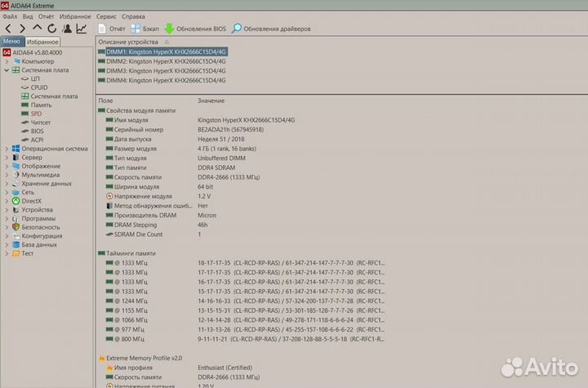This screenshot has height=388, width=588.
Task: Select the Серийный номер row
Action: click(x=185, y=129)
